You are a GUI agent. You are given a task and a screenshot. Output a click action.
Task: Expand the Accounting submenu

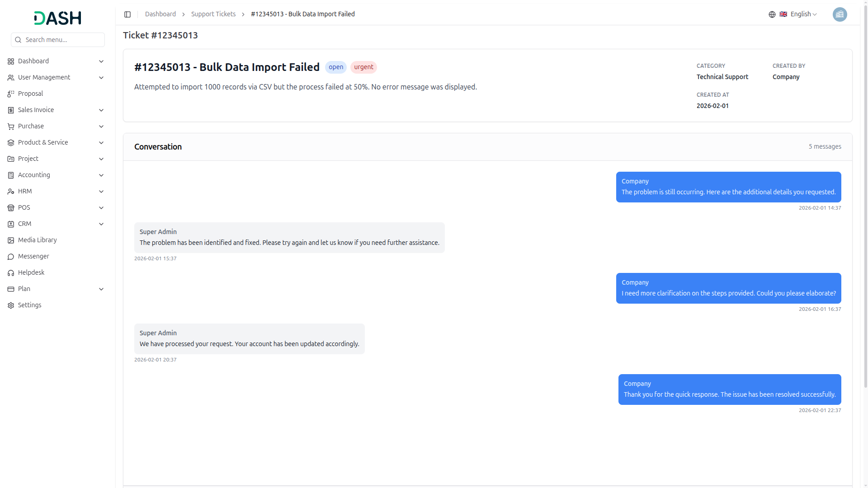click(101, 175)
